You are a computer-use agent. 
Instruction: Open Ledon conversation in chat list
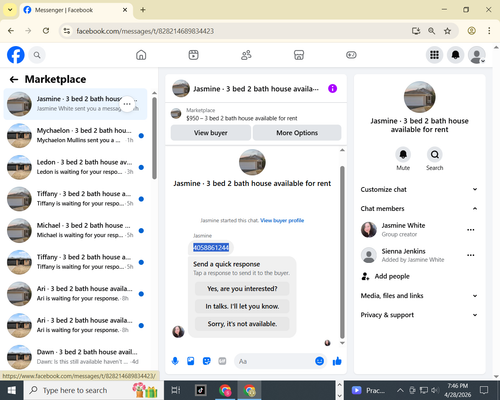[x=75, y=167]
